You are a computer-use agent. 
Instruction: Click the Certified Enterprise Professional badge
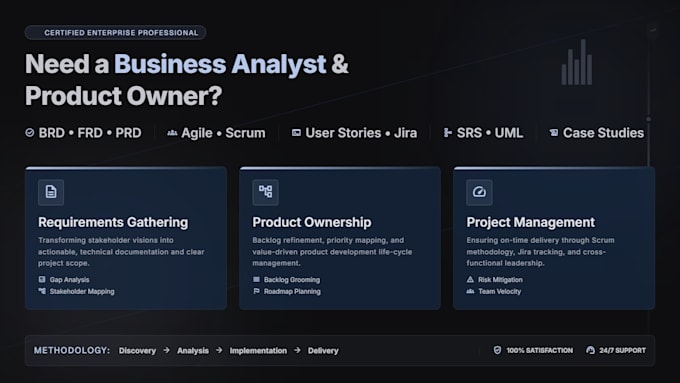pos(115,33)
